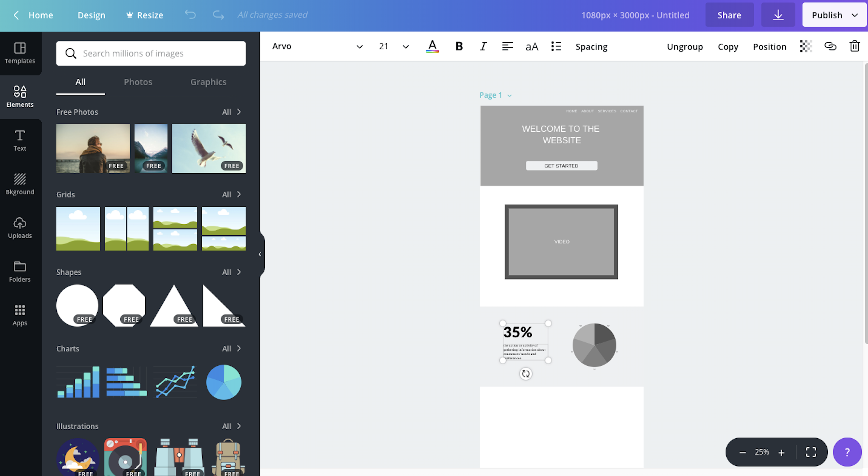Toggle letter case formatting button
This screenshot has height=476, width=868.
pos(531,46)
